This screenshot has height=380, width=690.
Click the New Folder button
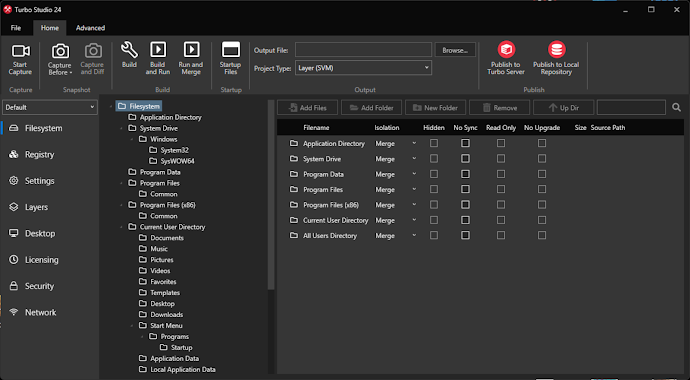pyautogui.click(x=436, y=108)
